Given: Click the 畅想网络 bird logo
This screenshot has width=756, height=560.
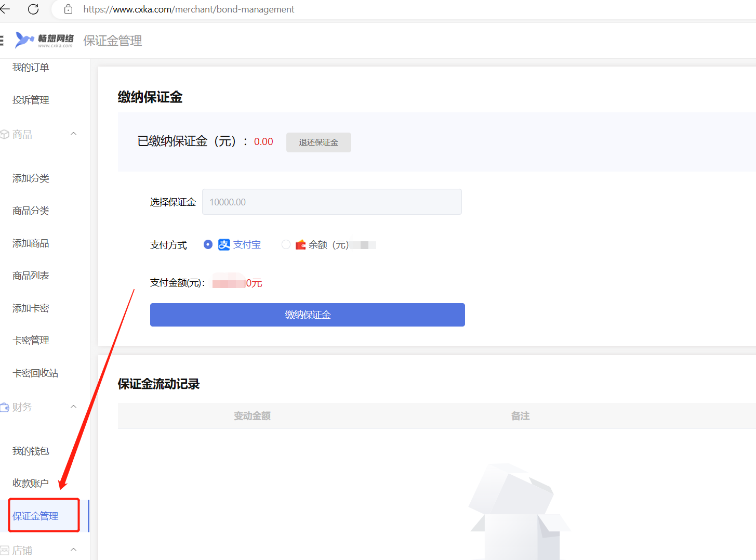Looking at the screenshot, I should pos(24,40).
